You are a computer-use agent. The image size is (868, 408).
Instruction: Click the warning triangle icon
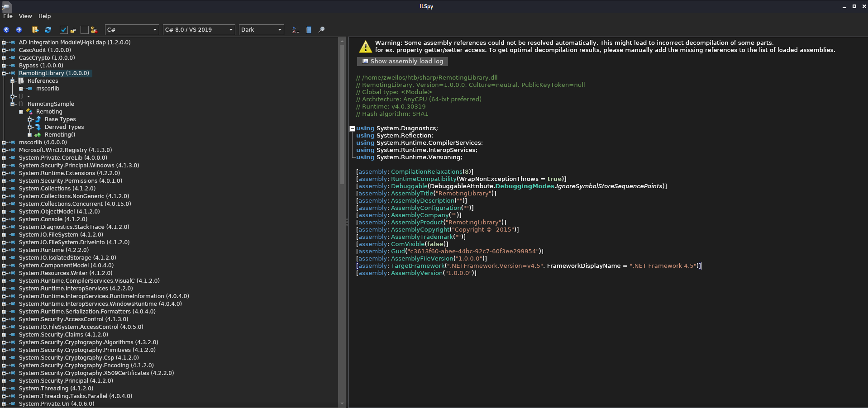pyautogui.click(x=365, y=47)
